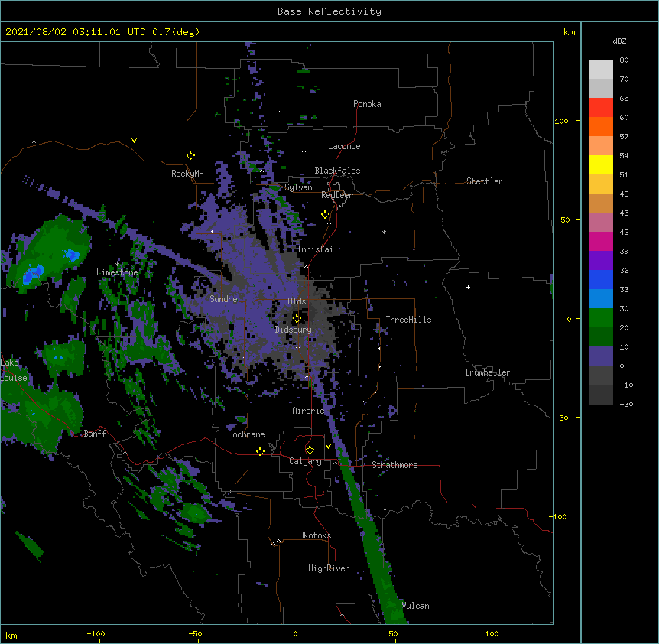Select the RedDeer city label

[x=336, y=195]
